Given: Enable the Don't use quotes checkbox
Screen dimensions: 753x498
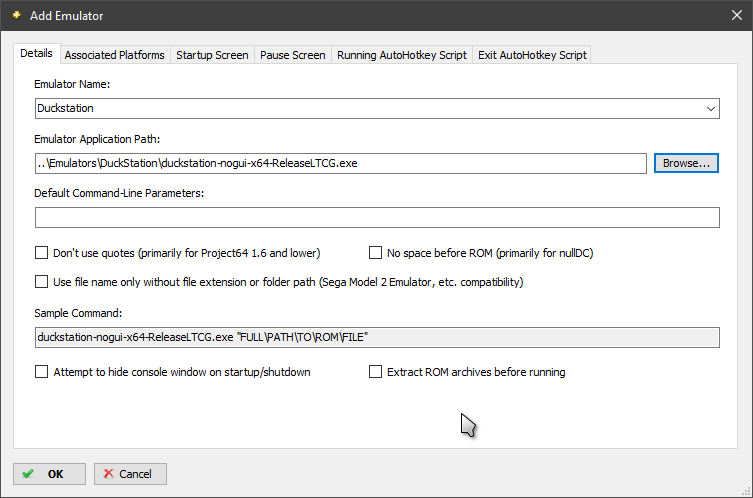Looking at the screenshot, I should [x=42, y=253].
